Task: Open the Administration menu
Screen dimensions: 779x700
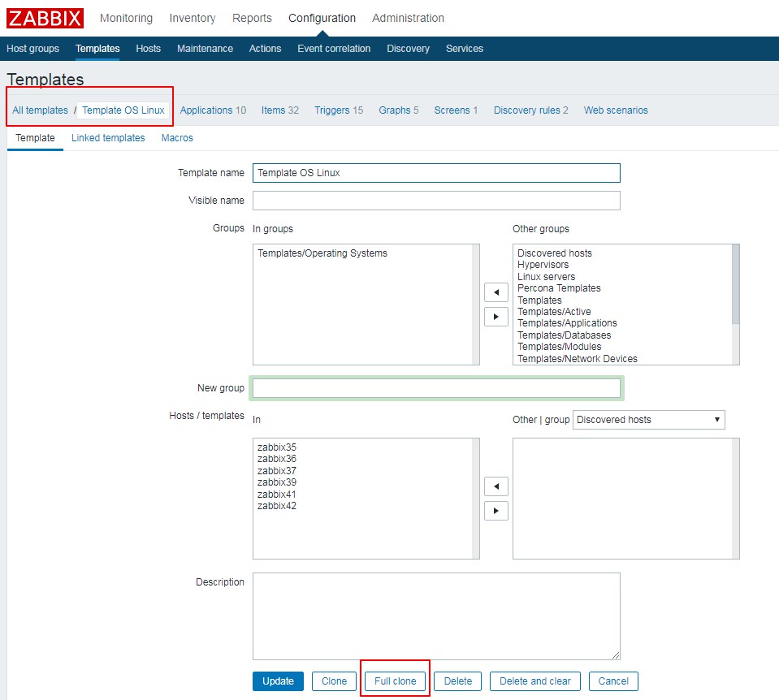Action: coord(408,18)
